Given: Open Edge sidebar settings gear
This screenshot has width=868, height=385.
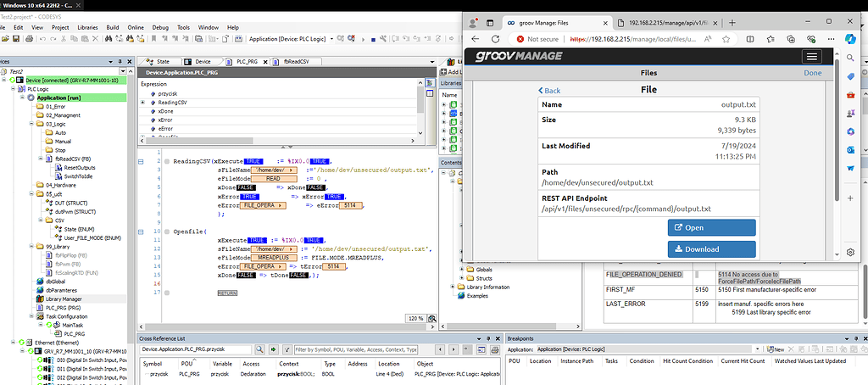Looking at the screenshot, I should (851, 253).
